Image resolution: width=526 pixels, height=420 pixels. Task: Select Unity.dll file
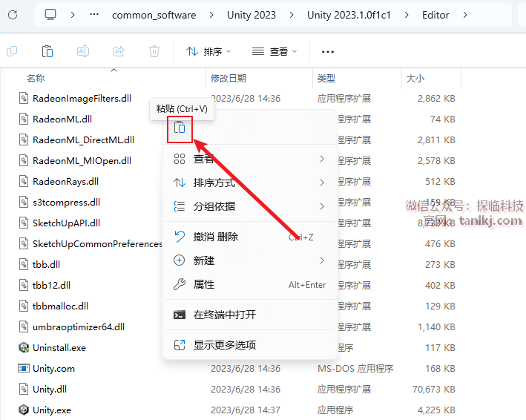(50, 390)
